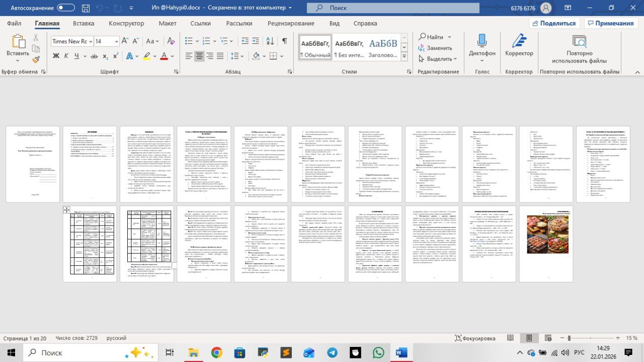This screenshot has height=362, width=644.
Task: Activate the Format Painter brush
Action: 36,59
